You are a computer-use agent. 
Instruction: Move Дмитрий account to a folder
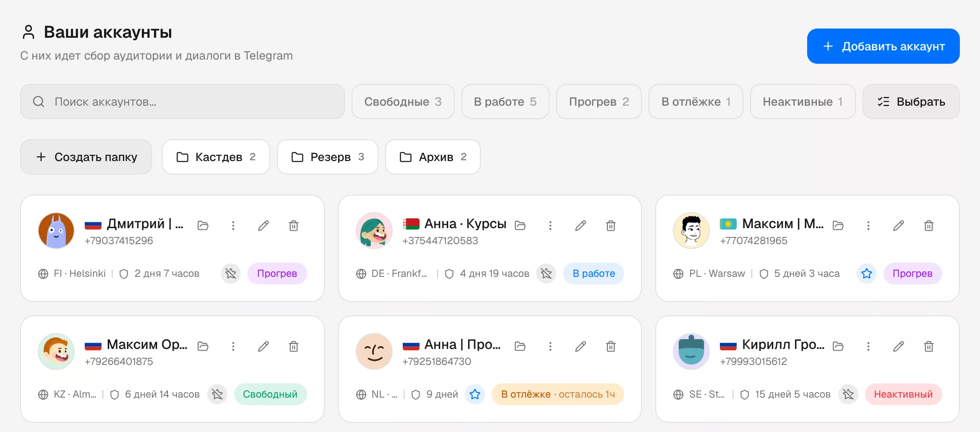[x=203, y=226]
